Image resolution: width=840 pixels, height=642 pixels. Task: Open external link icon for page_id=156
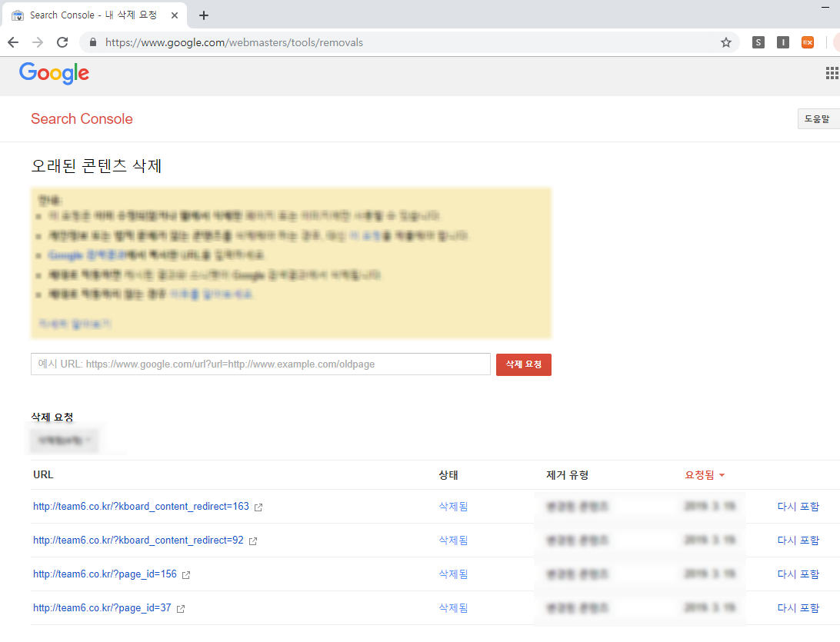186,575
